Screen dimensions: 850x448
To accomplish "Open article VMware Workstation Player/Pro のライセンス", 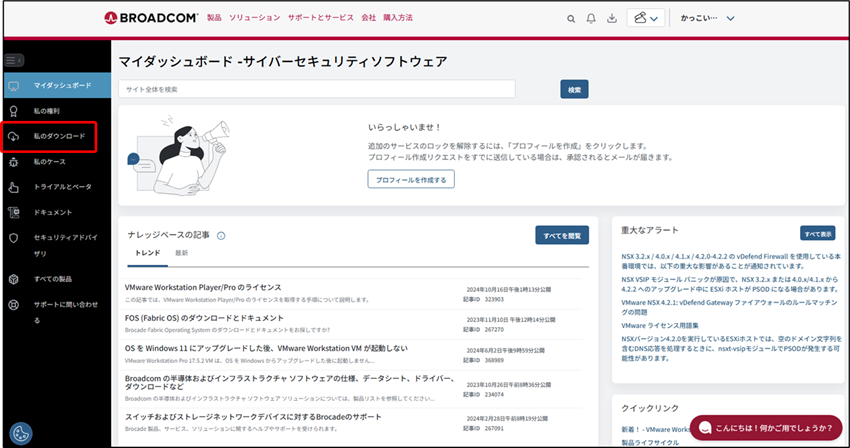I will pyautogui.click(x=203, y=287).
